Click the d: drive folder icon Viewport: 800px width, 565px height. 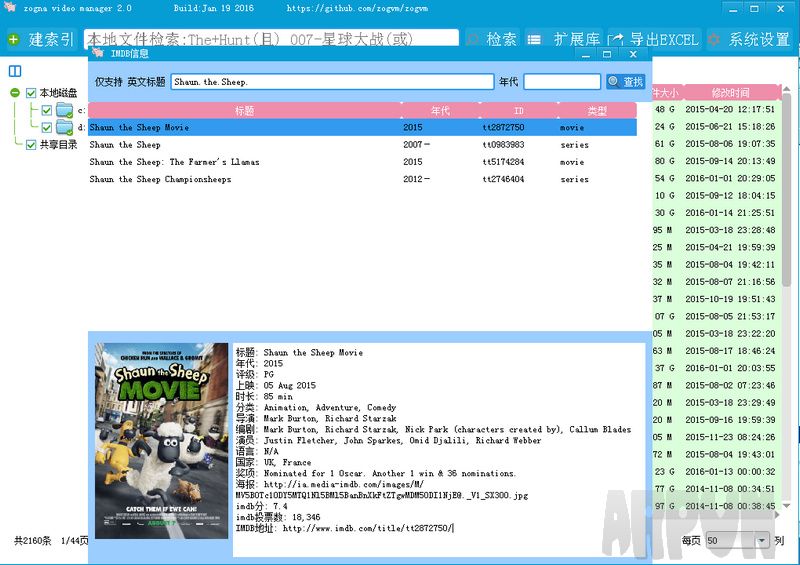(x=64, y=127)
